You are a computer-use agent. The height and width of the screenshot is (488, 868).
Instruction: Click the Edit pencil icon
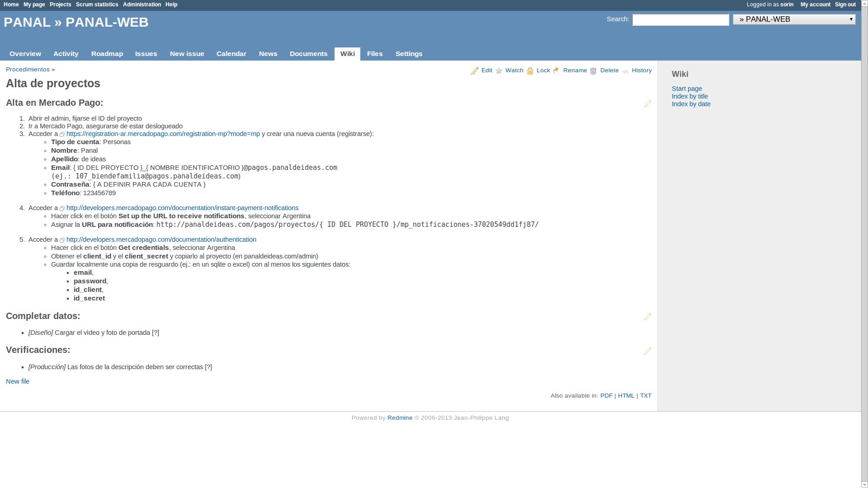(475, 71)
